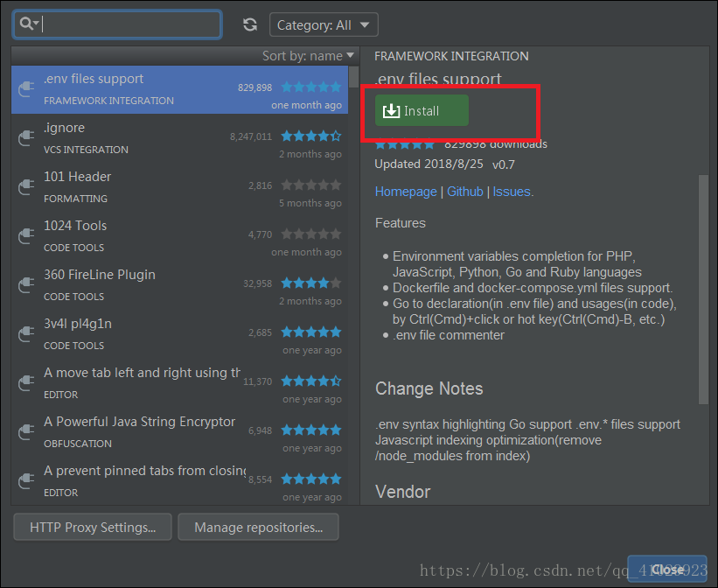Open the Category: All dropdown
The width and height of the screenshot is (718, 588).
click(x=324, y=25)
